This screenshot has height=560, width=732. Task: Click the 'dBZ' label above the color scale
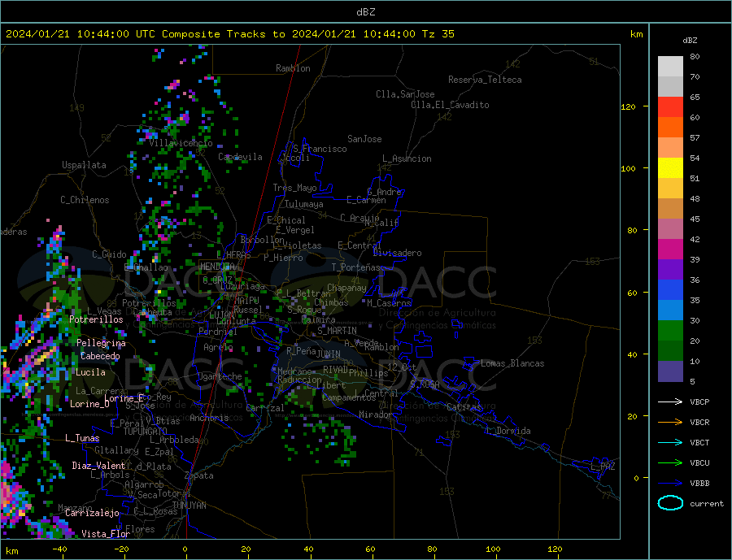click(690, 41)
